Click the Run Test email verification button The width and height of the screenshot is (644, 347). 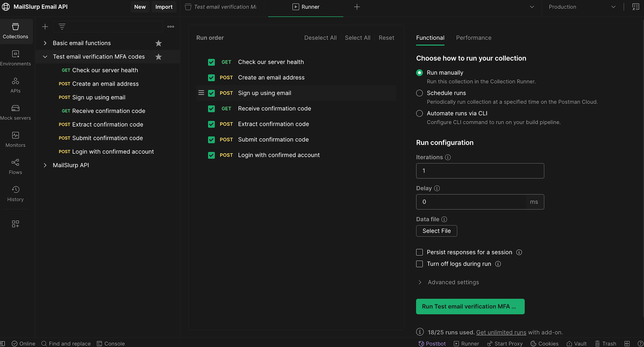pos(470,306)
